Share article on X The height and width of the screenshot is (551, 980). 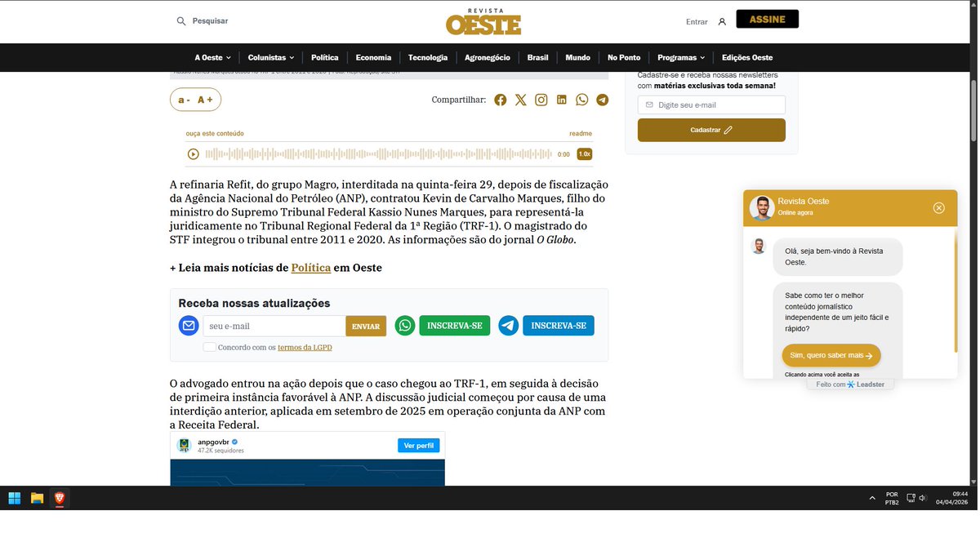[521, 100]
